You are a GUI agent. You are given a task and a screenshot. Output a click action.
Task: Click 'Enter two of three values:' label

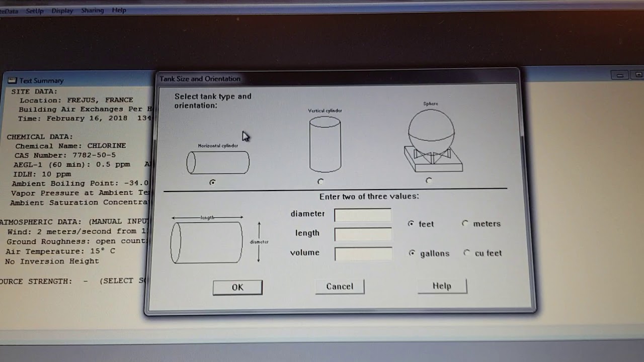(369, 196)
